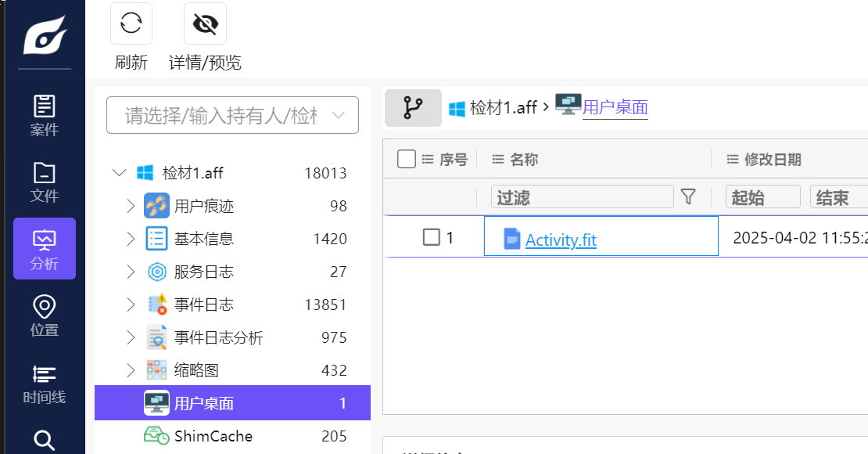Open the 时间线 timeline sidebar icon
This screenshot has width=868, height=454.
44,384
